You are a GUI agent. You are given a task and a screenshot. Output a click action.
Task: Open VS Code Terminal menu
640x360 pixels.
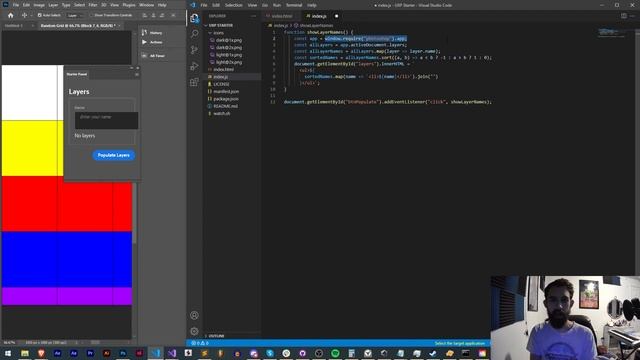click(x=294, y=5)
